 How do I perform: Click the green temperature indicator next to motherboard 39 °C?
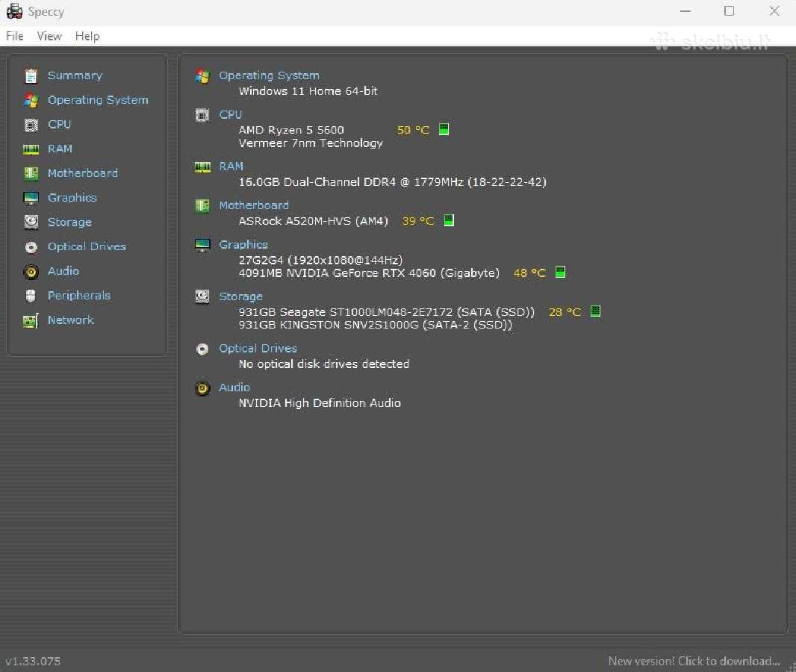coord(449,220)
